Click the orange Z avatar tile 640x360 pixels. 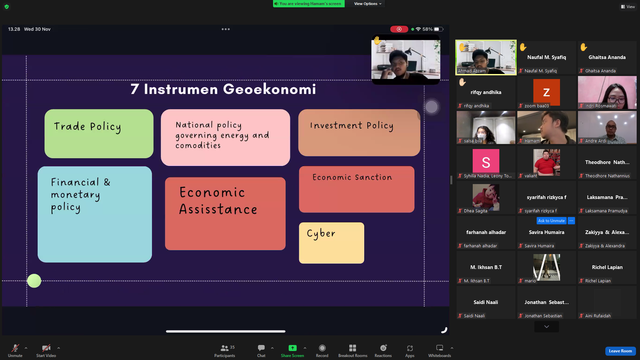pos(547,92)
